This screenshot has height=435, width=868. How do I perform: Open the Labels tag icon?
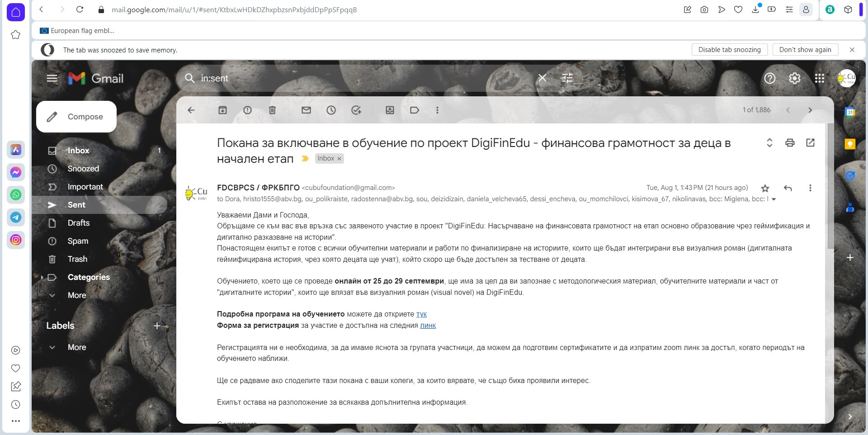(x=415, y=110)
